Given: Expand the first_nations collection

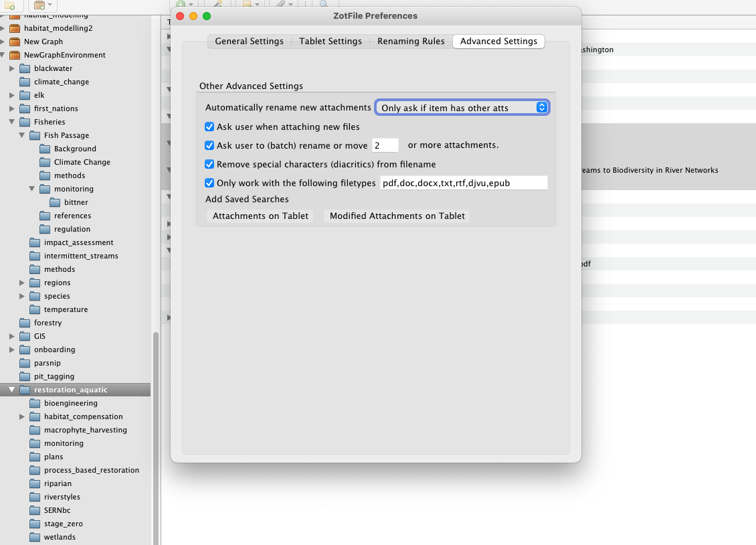Looking at the screenshot, I should pos(12,109).
